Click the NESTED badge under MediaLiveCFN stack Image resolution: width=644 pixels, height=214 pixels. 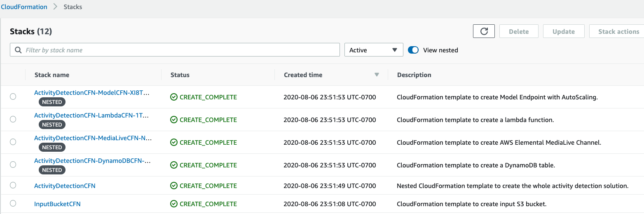(x=52, y=147)
